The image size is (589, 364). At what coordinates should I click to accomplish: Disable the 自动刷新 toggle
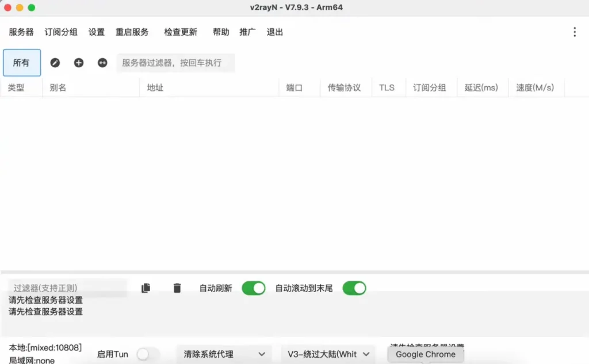[253, 288]
